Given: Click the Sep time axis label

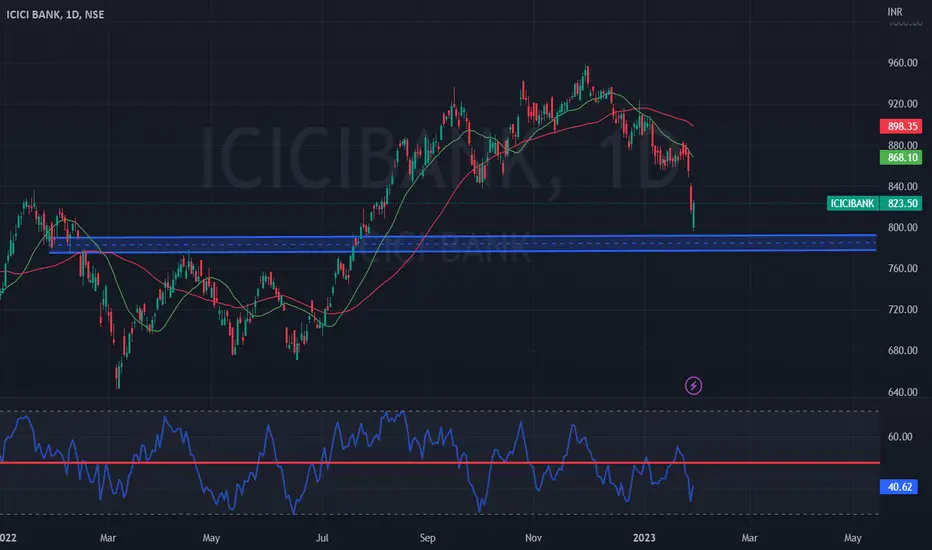Looking at the screenshot, I should tap(427, 538).
